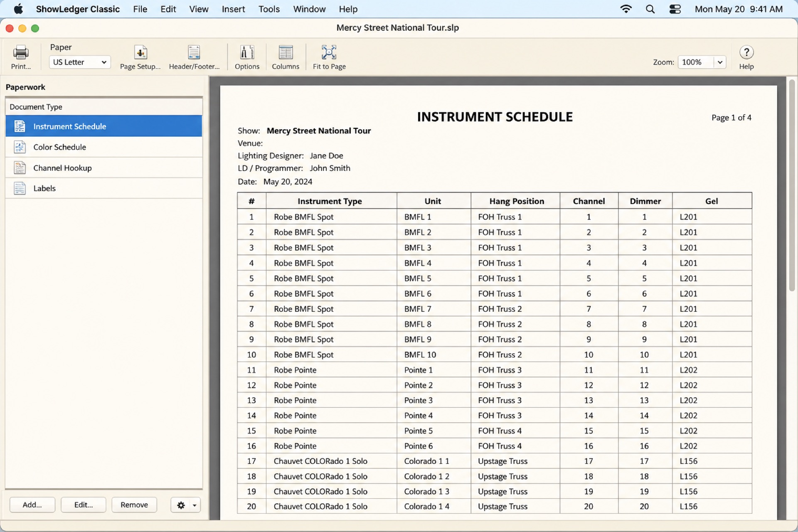The height and width of the screenshot is (532, 798).
Task: Click the INSTRUMENT SCHEDULE page title
Action: [495, 117]
